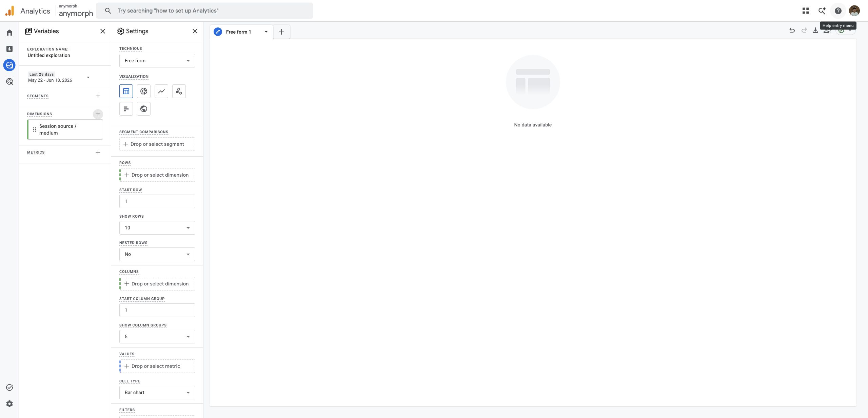Open the Free form 1 tab menu
This screenshot has width=868, height=418.
click(266, 32)
